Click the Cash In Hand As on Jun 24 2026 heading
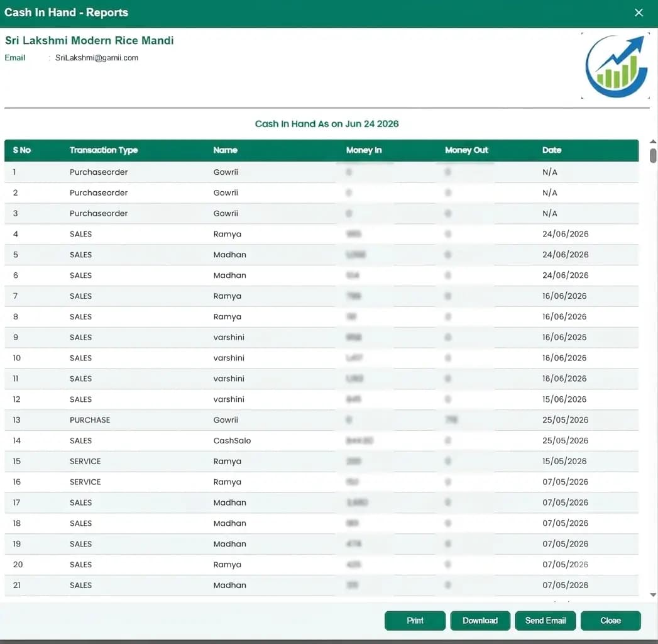The width and height of the screenshot is (658, 644). [327, 124]
